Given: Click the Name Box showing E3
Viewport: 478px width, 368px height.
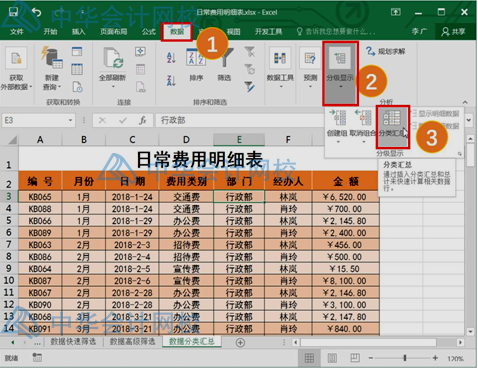Looking at the screenshot, I should 35,120.
